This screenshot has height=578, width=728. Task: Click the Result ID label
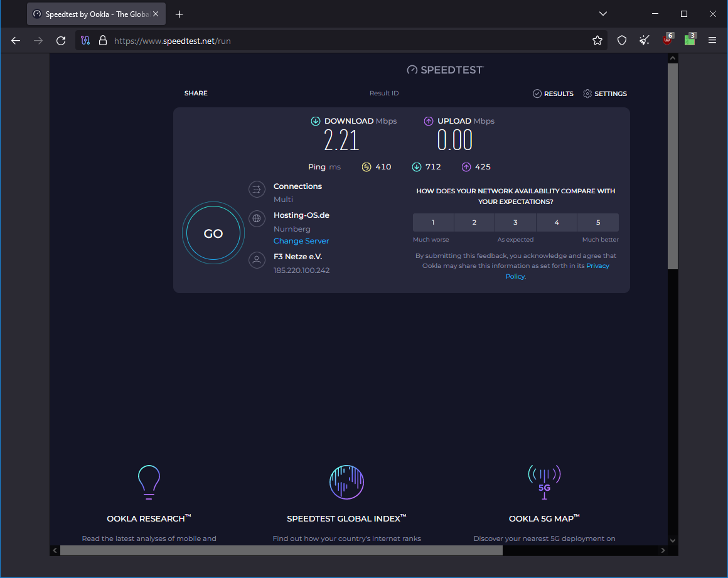[x=384, y=94]
